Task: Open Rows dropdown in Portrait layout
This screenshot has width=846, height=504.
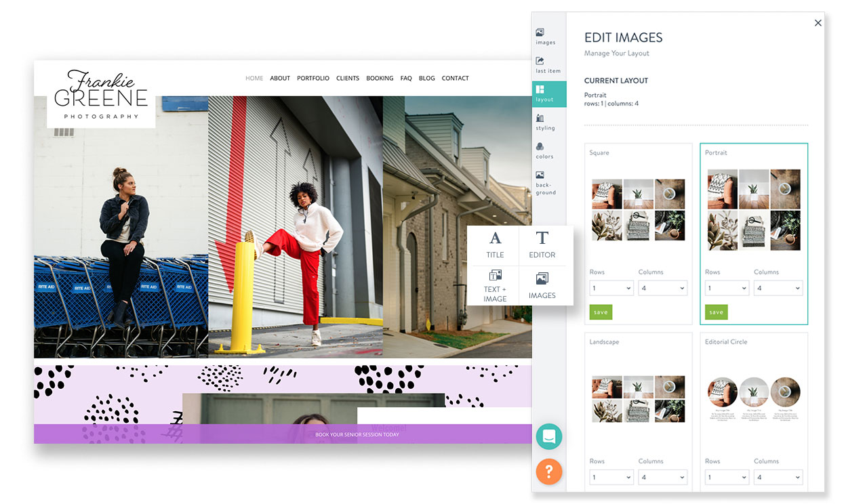Action: tap(727, 288)
